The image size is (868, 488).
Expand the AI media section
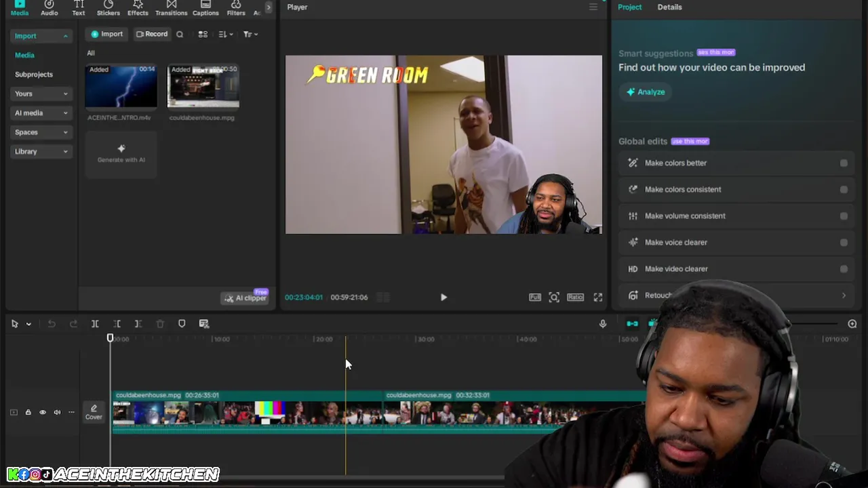(41, 113)
